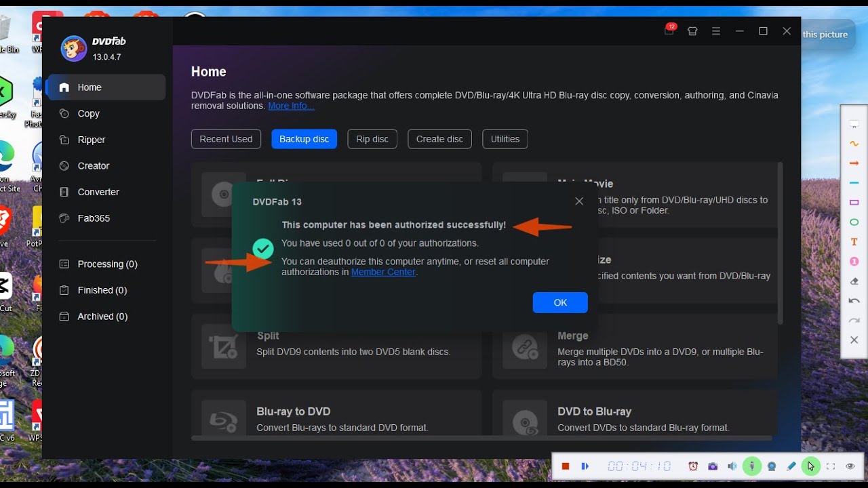The image size is (868, 488).
Task: Toggle the mouse cursor effect in recorder
Action: click(811, 466)
